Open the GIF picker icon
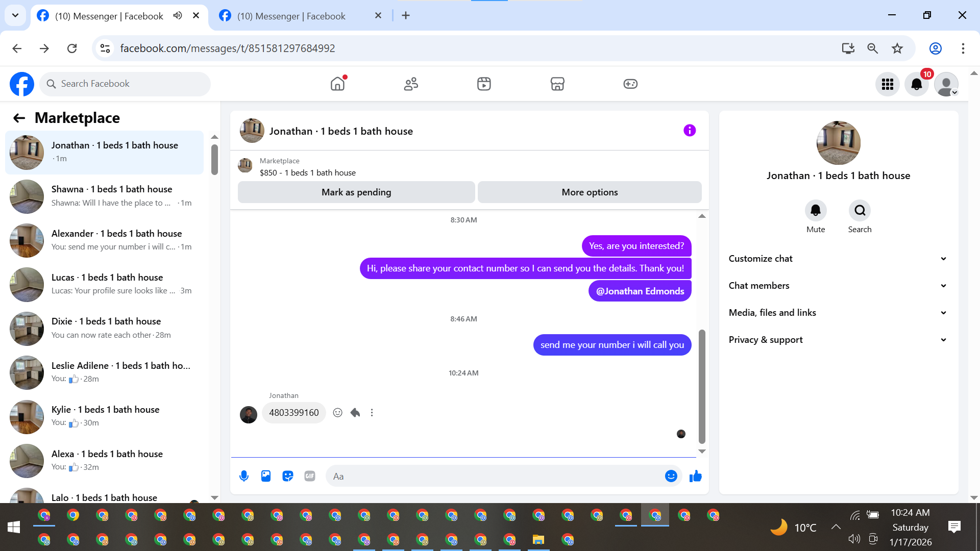This screenshot has width=980, height=551. (310, 476)
